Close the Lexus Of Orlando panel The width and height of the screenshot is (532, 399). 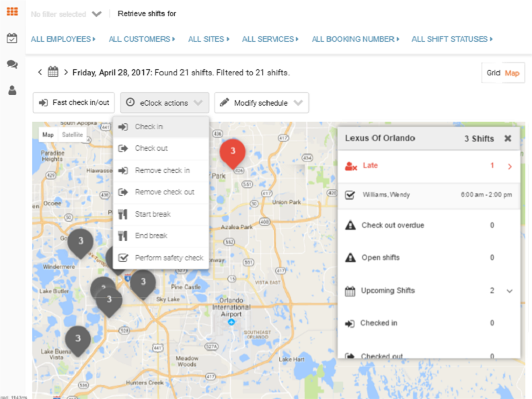(508, 138)
